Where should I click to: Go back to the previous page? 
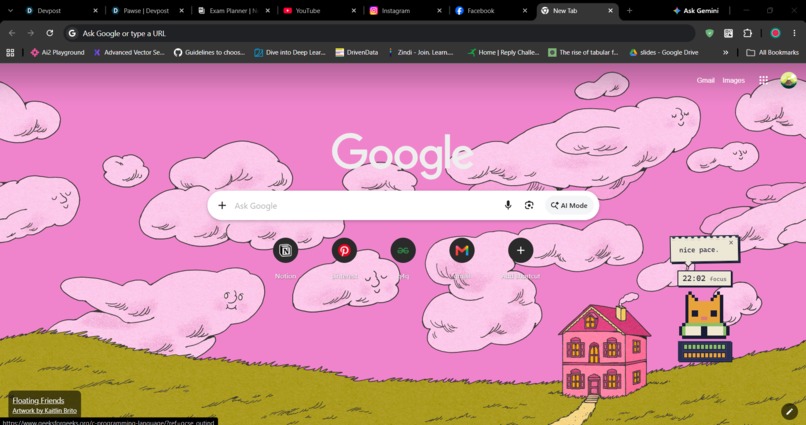pos(12,33)
